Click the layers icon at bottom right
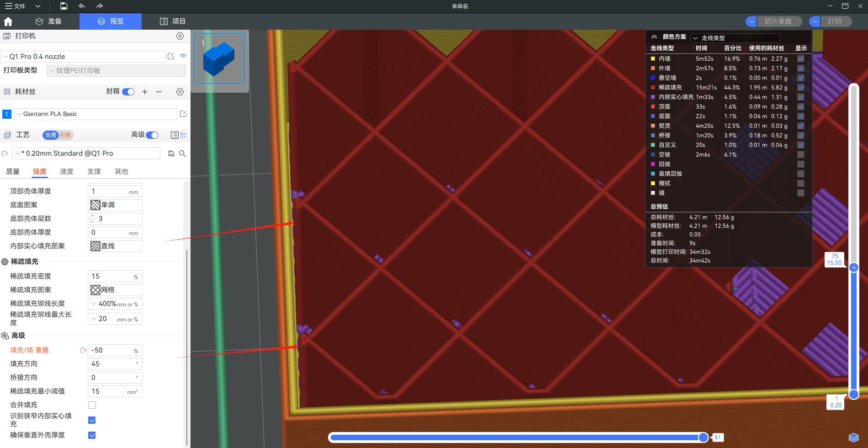This screenshot has height=448, width=868. pos(853,437)
